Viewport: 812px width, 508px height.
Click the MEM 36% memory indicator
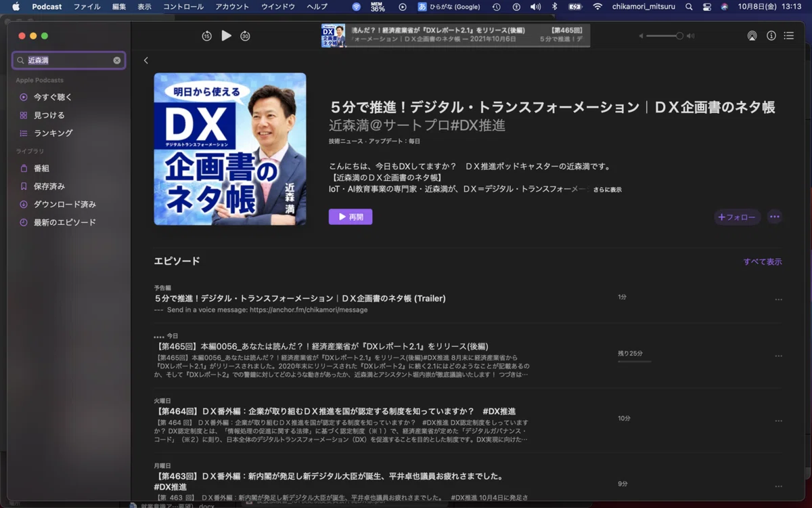pyautogui.click(x=378, y=7)
